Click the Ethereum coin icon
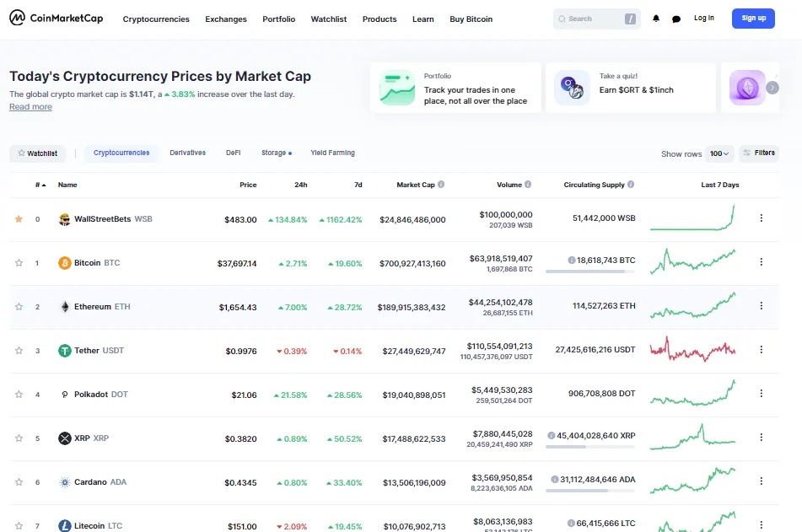Viewport: 802px width, 532px height. pos(64,307)
